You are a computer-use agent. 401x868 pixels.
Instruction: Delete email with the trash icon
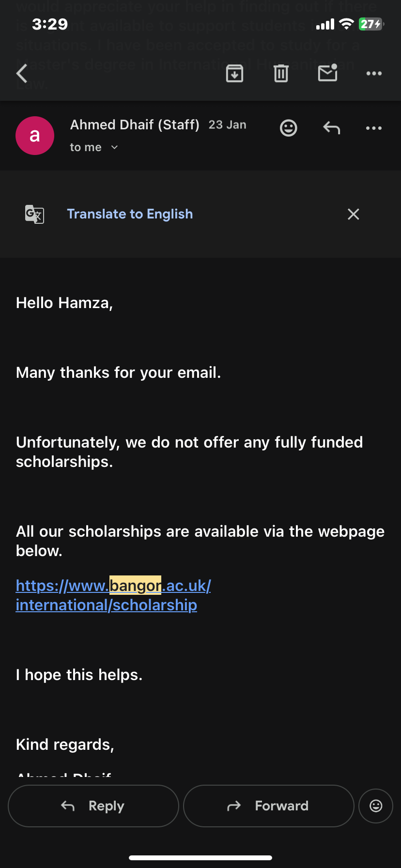point(281,74)
